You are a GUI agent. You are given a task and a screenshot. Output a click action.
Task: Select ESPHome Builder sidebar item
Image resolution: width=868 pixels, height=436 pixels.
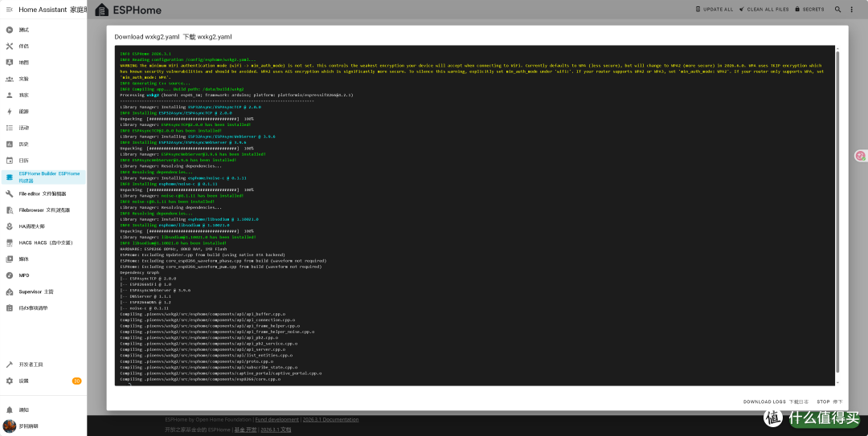(43, 177)
